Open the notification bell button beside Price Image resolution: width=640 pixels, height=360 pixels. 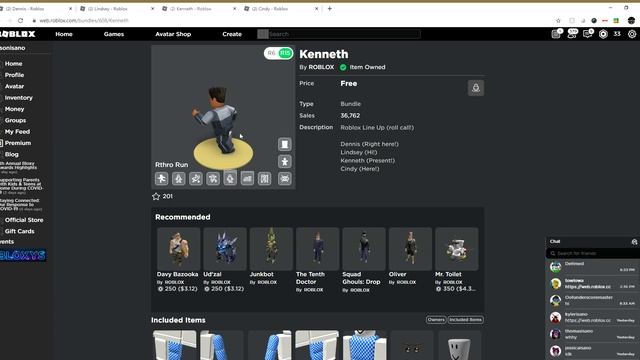(476, 88)
